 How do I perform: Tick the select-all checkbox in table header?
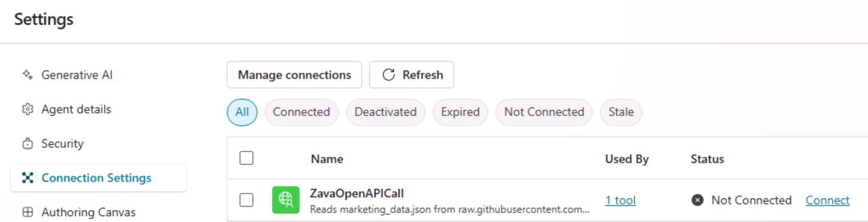coord(246,158)
